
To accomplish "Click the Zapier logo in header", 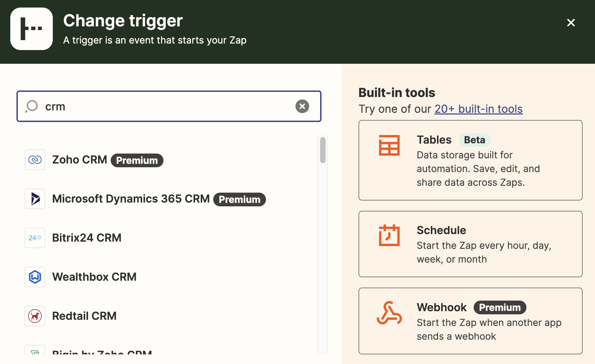I will 32,29.
